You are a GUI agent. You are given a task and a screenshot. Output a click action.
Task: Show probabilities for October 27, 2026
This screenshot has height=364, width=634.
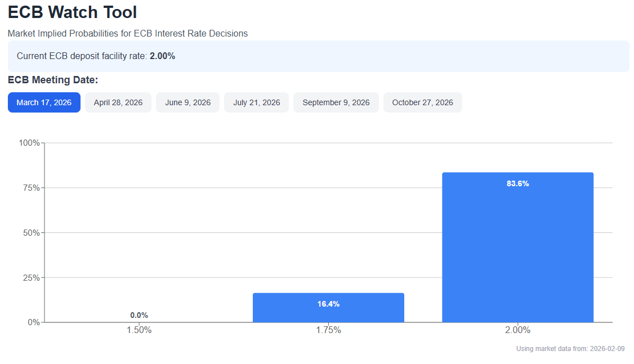tap(422, 102)
